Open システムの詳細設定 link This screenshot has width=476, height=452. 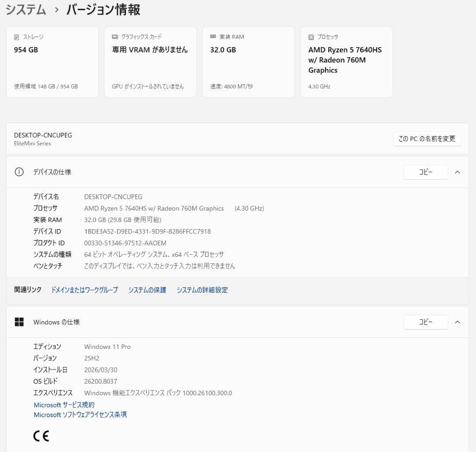pyautogui.click(x=202, y=290)
